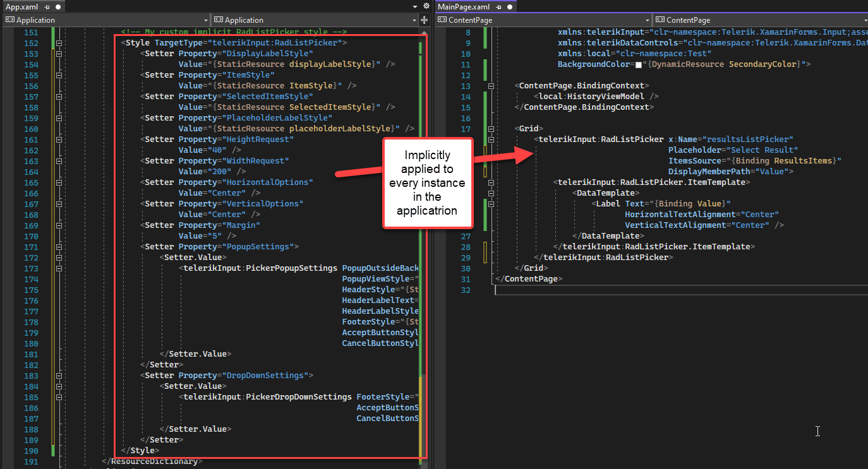868x469 pixels.
Task: Open the ContentPage navigation bar dropdown
Action: [647, 20]
